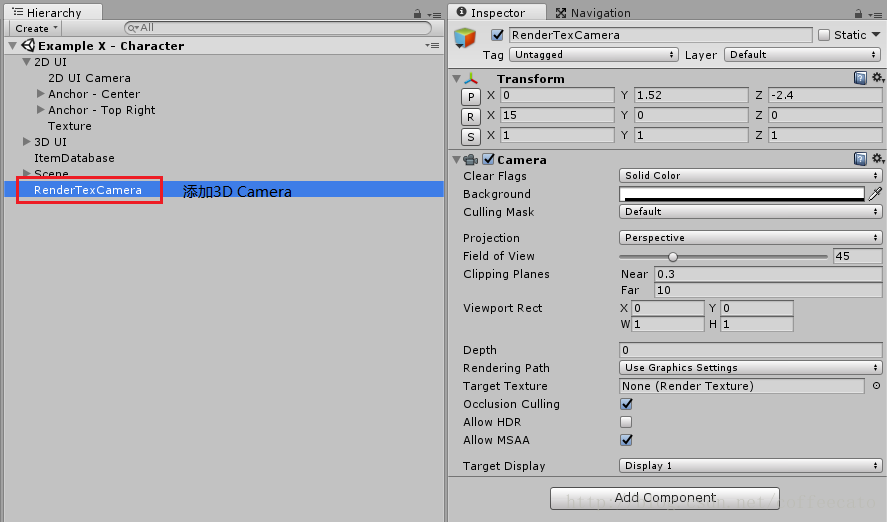Viewport: 887px width, 522px height.
Task: Open the Projection dropdown
Action: [750, 238]
